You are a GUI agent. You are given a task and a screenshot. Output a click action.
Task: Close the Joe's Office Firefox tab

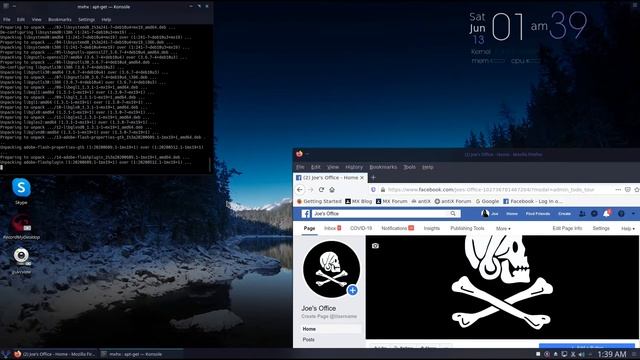point(362,178)
